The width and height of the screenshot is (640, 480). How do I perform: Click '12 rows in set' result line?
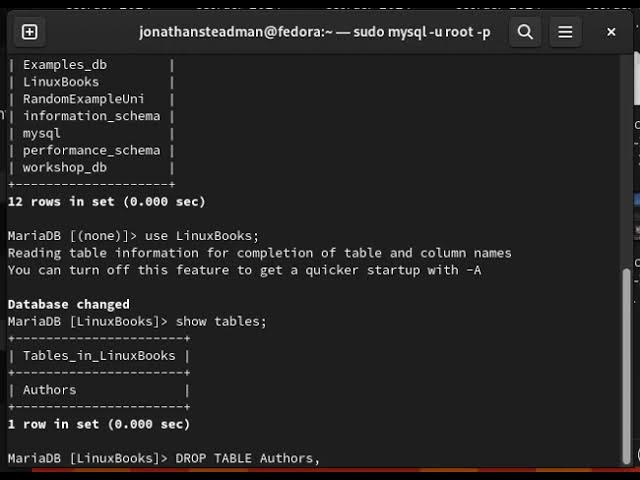pyautogui.click(x=106, y=201)
